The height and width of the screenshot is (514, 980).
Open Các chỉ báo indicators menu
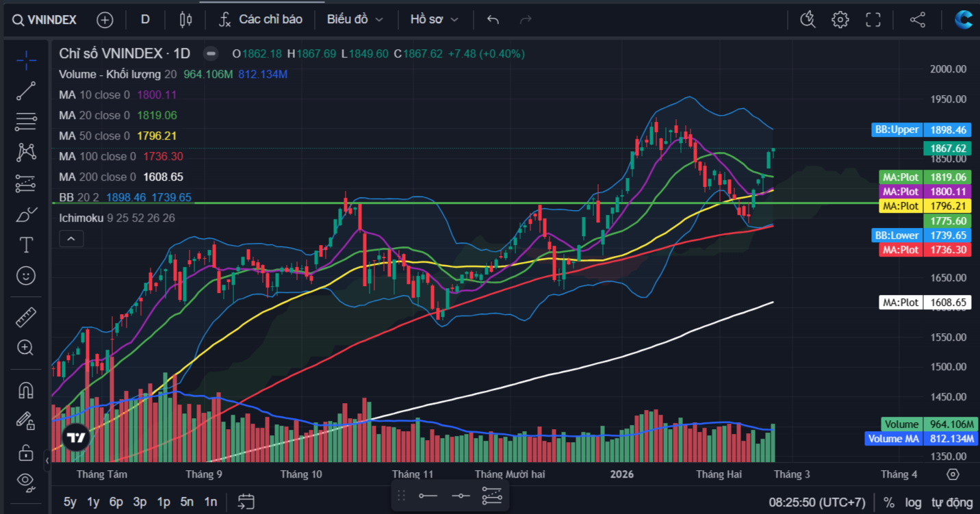[260, 20]
